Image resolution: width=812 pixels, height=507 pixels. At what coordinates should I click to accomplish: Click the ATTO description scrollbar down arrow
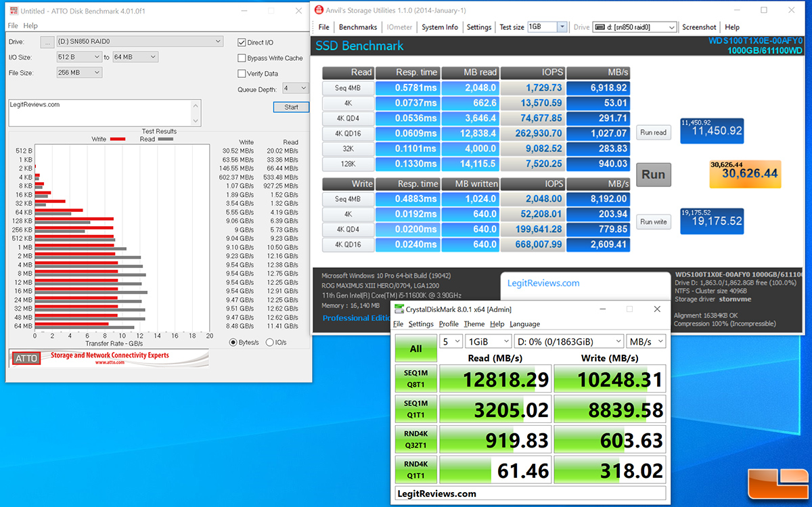[196, 121]
